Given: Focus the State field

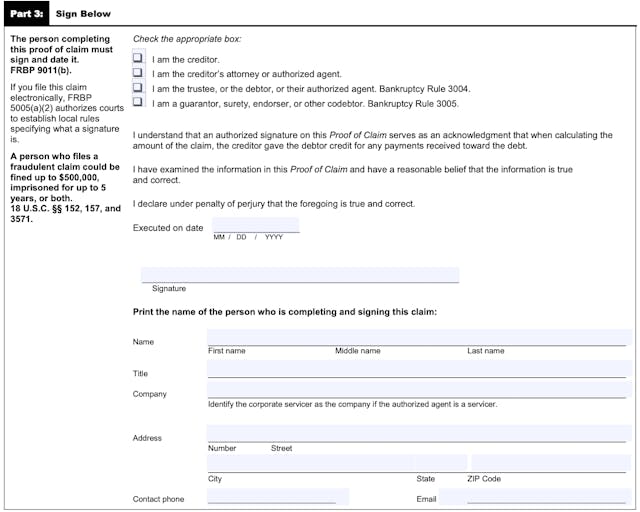Looking at the screenshot, I should click(440, 463).
